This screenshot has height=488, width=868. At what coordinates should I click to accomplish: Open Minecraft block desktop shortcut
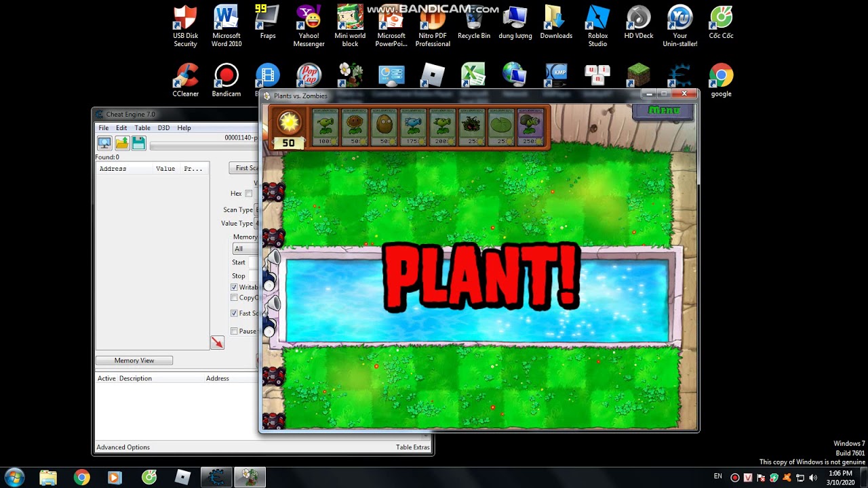pyautogui.click(x=639, y=75)
